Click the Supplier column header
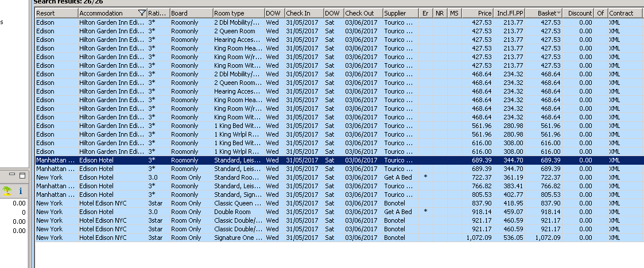The height and width of the screenshot is (268, 644). click(401, 13)
